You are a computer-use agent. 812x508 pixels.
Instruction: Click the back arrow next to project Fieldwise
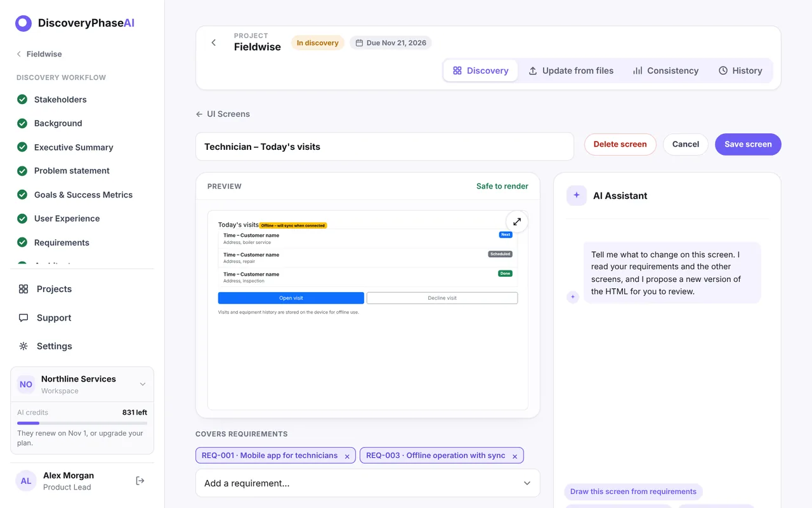(214, 43)
